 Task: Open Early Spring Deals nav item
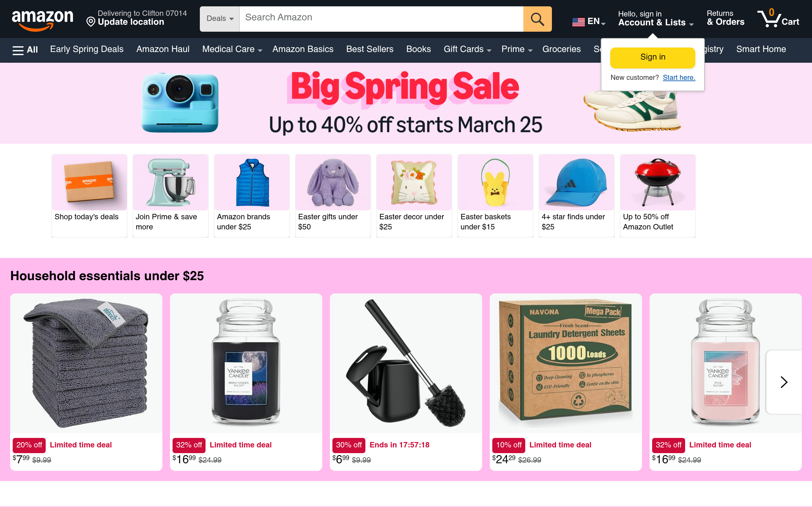pos(87,49)
